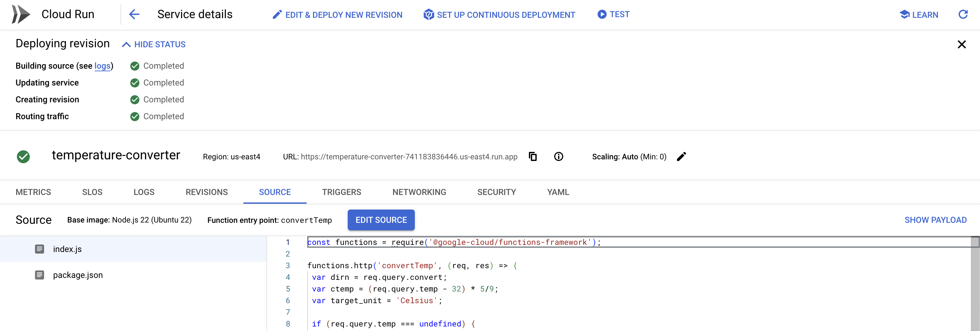Image resolution: width=980 pixels, height=331 pixels.
Task: Switch to the Networking tab
Action: (419, 192)
